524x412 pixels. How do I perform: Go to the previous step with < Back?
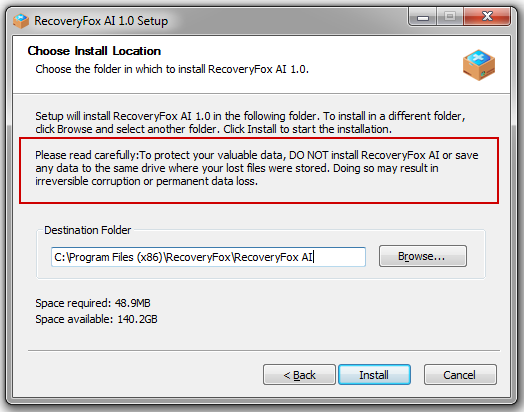click(x=299, y=375)
